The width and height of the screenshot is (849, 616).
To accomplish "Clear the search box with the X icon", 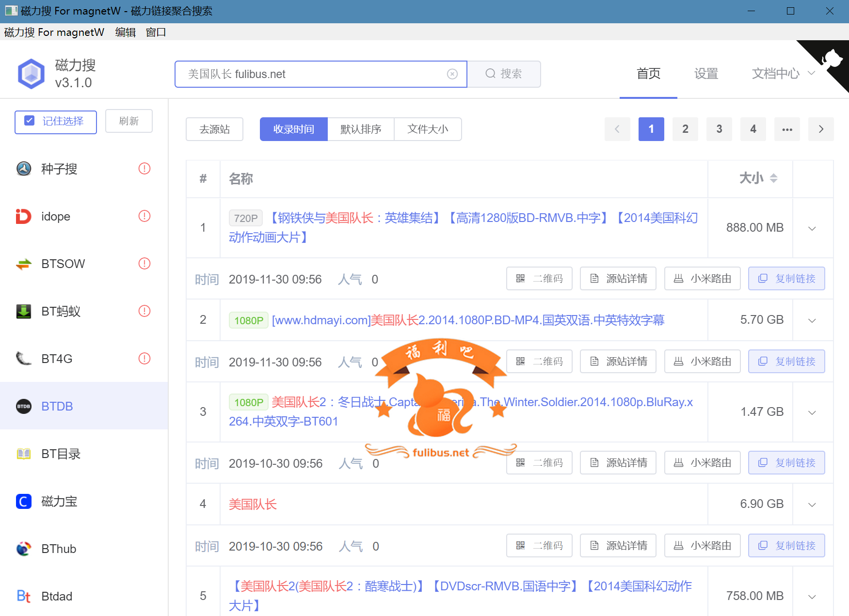I will coord(452,74).
